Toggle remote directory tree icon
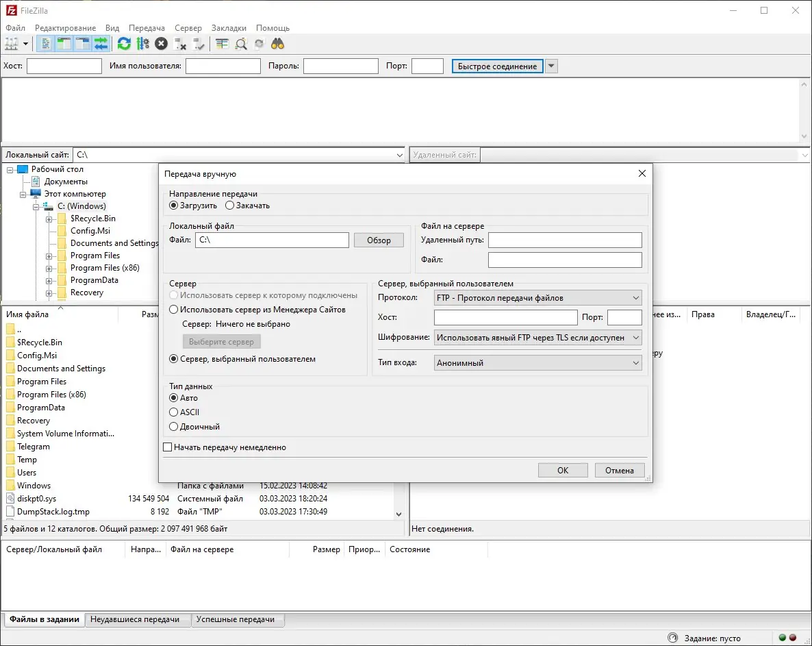 pos(83,44)
